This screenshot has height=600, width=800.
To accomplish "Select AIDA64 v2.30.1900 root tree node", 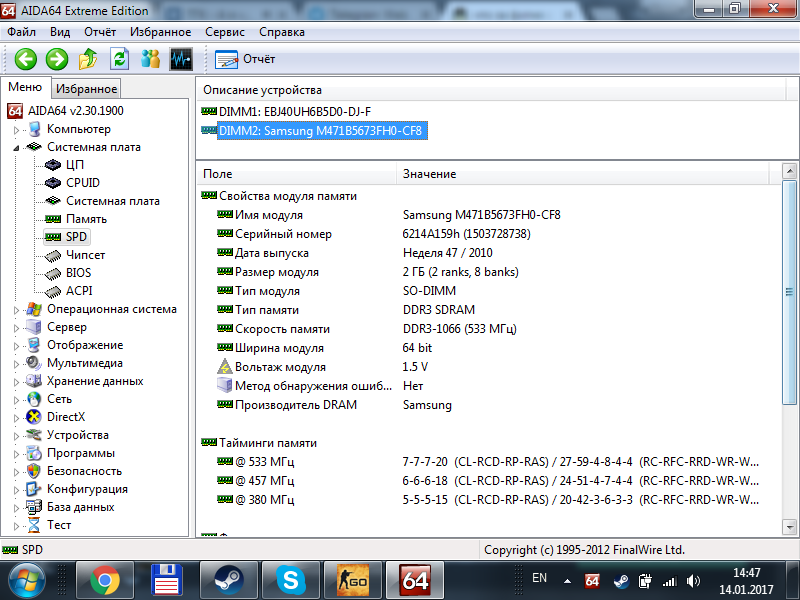I will point(76,111).
